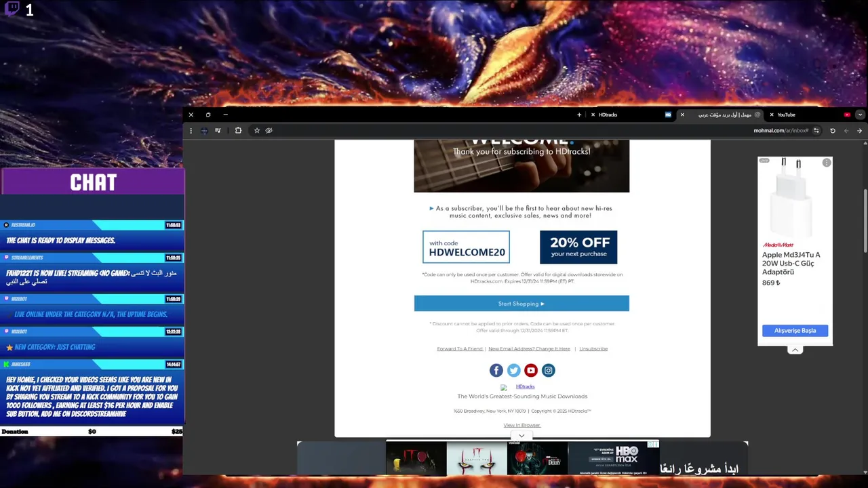Viewport: 868px width, 488px height.
Task: Click the Twitch logo in top corner
Action: coord(12,9)
